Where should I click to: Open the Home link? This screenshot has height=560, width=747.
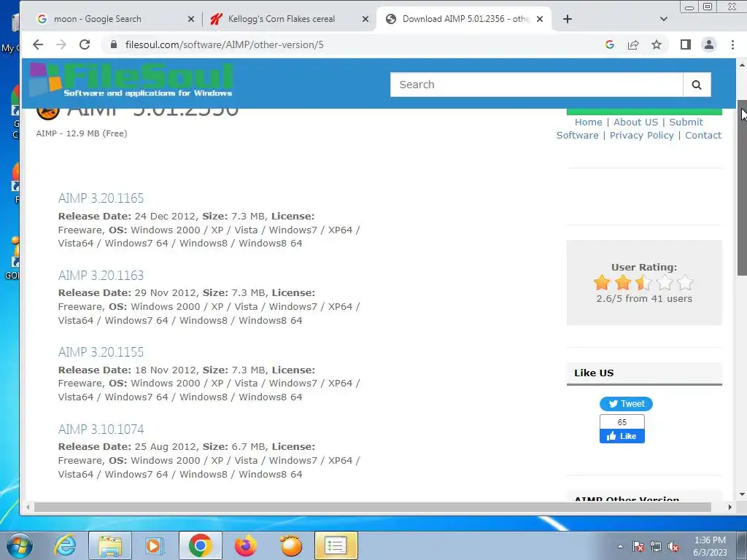pos(589,122)
